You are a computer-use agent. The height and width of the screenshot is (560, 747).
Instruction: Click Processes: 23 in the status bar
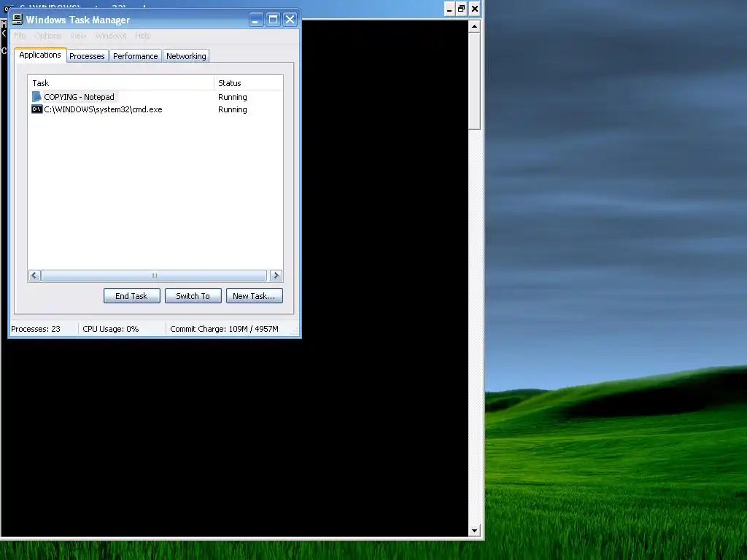click(x=36, y=329)
